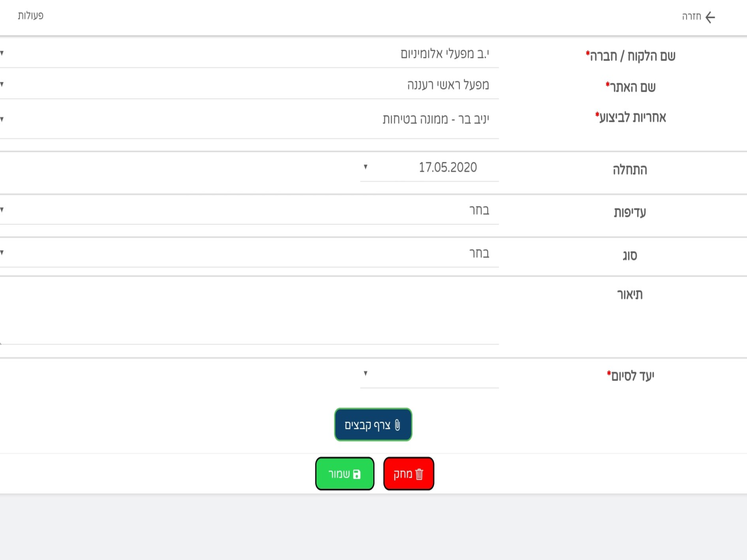Open the responsibility dropdown showing יניב בר - ממונה בטיחות
The image size is (747, 560).
tap(249, 119)
